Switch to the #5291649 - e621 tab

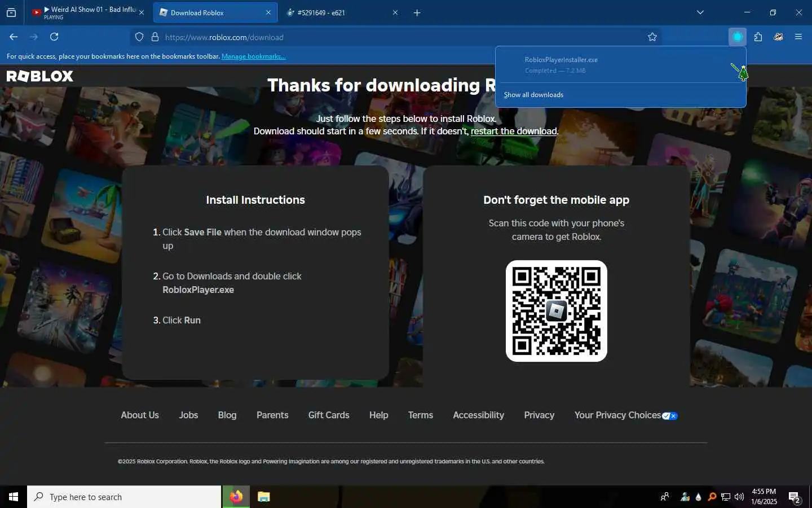(342, 12)
